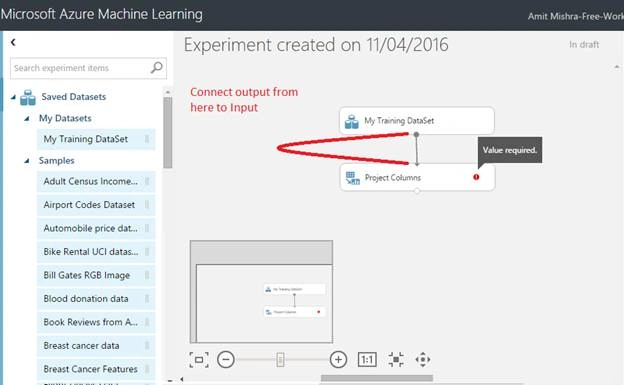This screenshot has height=385, width=624.
Task: Select Bill Gates RGB Image sample
Action: 96,275
